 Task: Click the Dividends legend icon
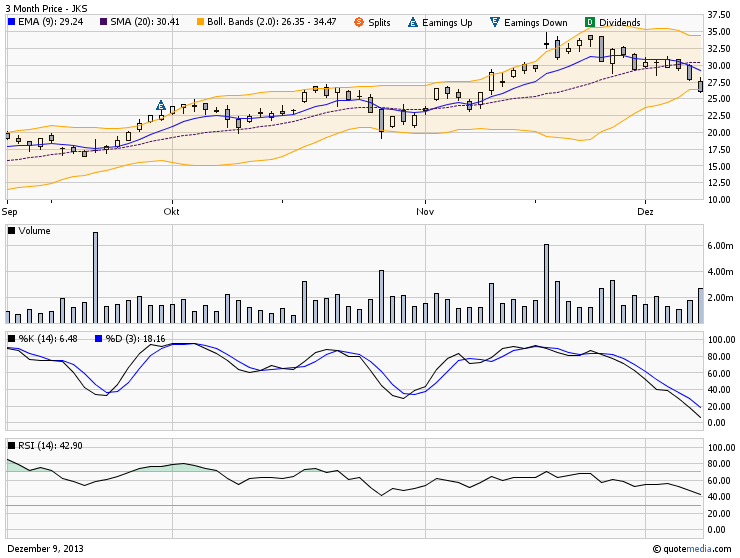589,22
